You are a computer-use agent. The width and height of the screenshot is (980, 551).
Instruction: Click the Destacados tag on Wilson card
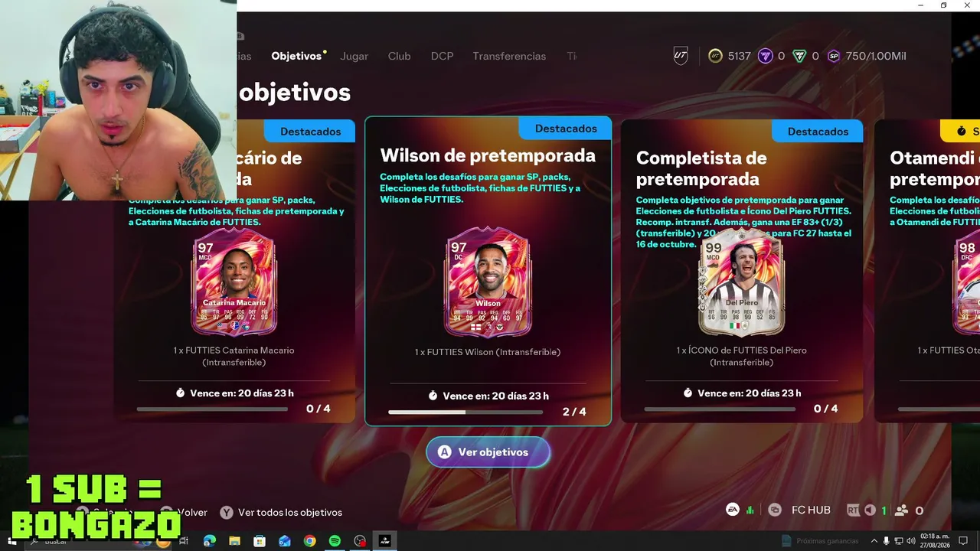tap(566, 129)
